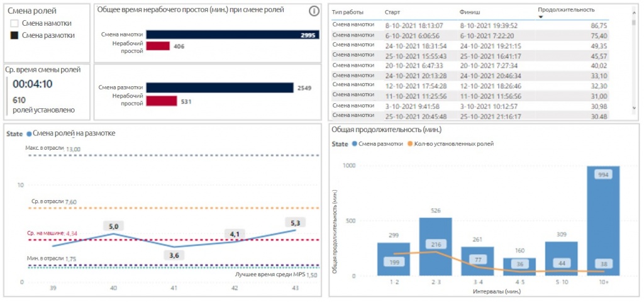Select the Смена намотки bar with 2995
The width and height of the screenshot is (644, 302).
click(x=233, y=35)
